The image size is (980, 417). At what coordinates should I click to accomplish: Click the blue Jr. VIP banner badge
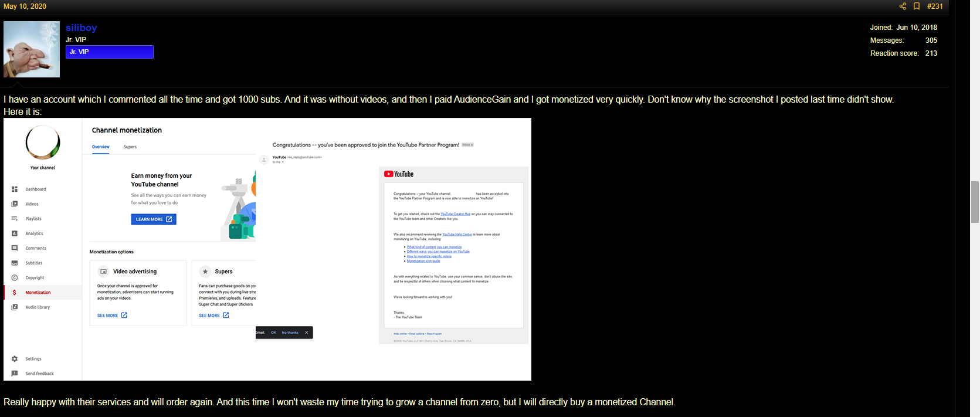pyautogui.click(x=110, y=52)
